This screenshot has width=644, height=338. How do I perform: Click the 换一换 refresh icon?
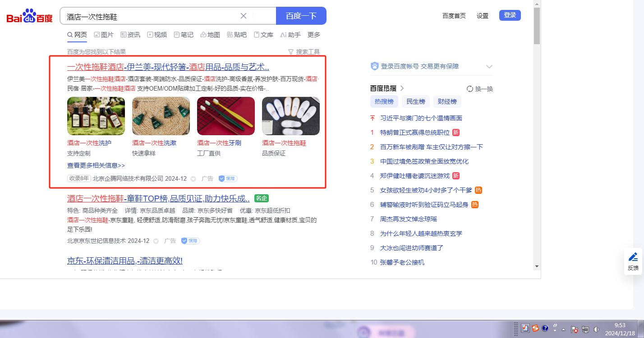[469, 89]
